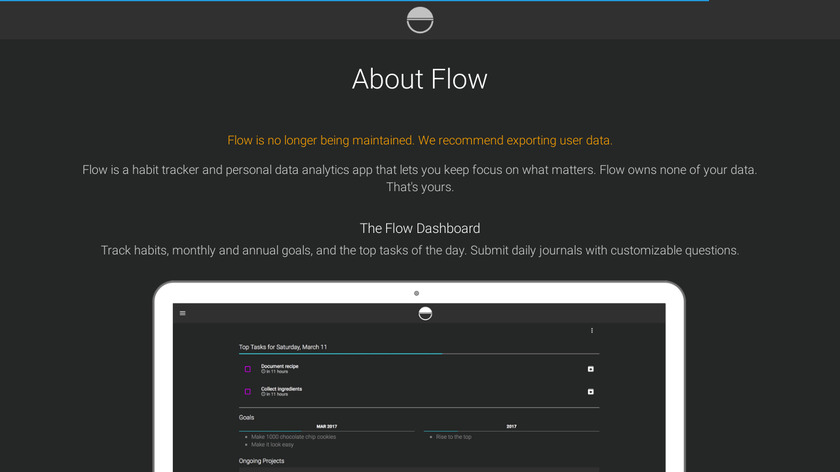Screen dimensions: 840x472
Task: Click the Flow half-circle logo in header
Action: click(x=419, y=20)
